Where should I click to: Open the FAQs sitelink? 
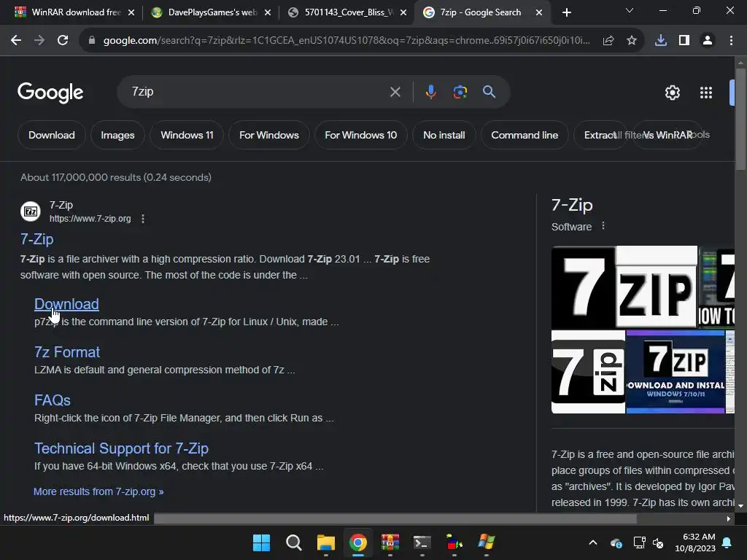(53, 400)
